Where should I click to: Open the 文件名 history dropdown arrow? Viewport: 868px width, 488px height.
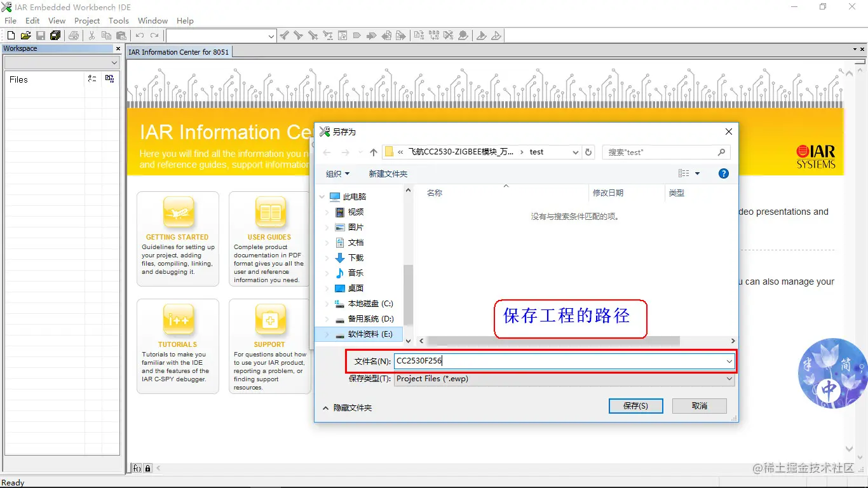[729, 361]
